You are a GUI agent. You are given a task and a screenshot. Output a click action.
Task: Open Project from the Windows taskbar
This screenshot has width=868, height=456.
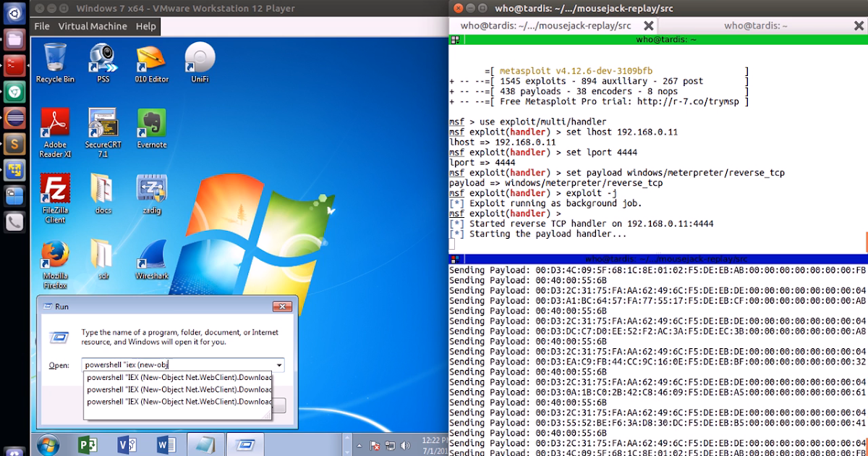tap(88, 444)
